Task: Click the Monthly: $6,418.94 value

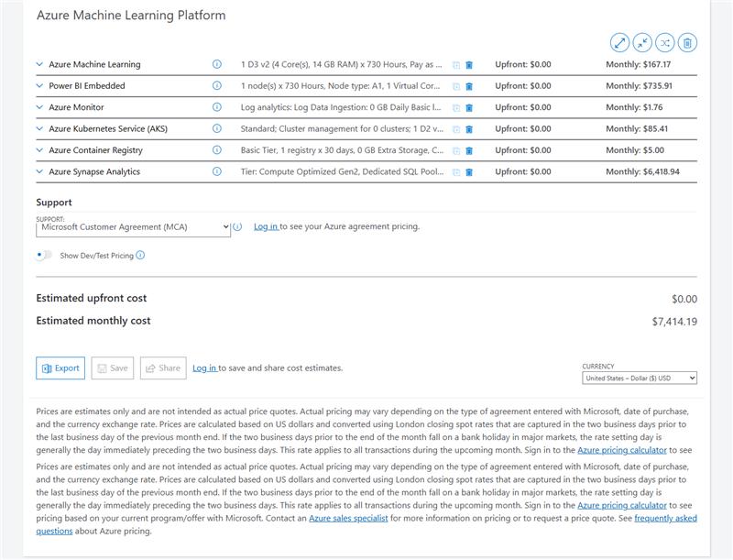Action: pos(643,172)
